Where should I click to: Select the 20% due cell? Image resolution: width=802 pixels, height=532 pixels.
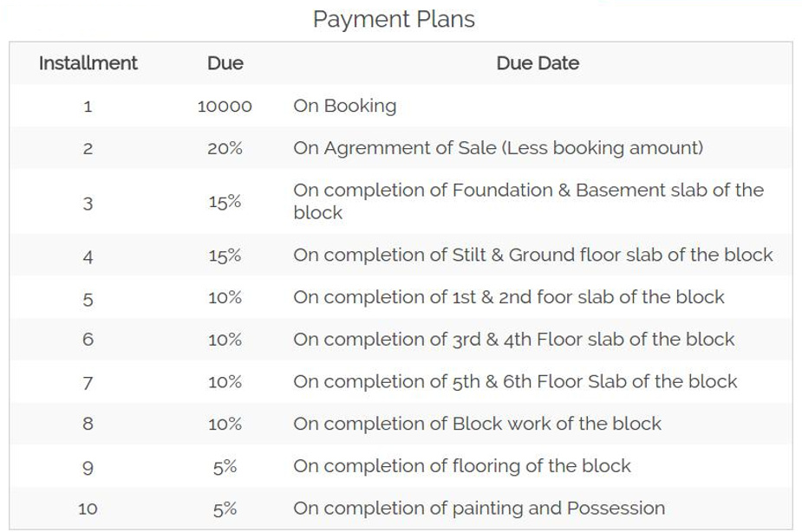225,148
